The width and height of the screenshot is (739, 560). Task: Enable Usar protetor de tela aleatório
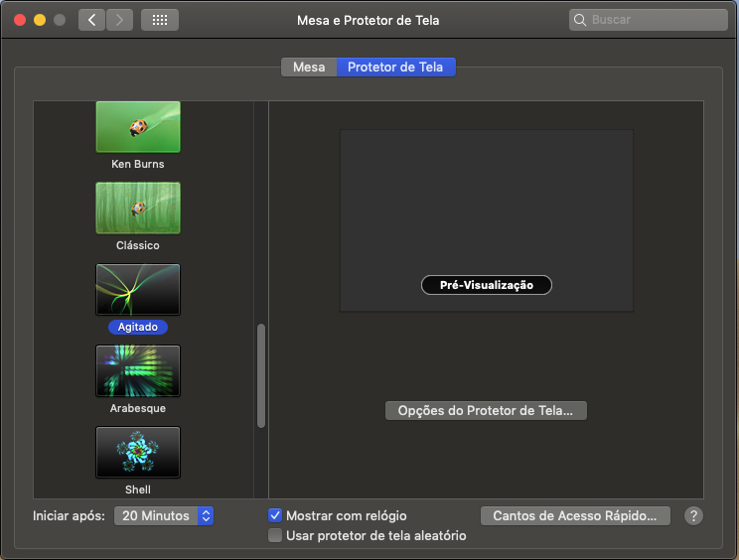pos(275,535)
